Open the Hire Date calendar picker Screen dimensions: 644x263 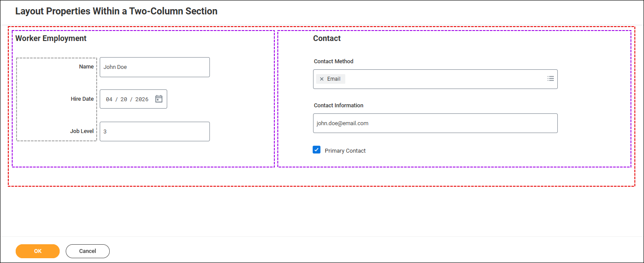[159, 99]
